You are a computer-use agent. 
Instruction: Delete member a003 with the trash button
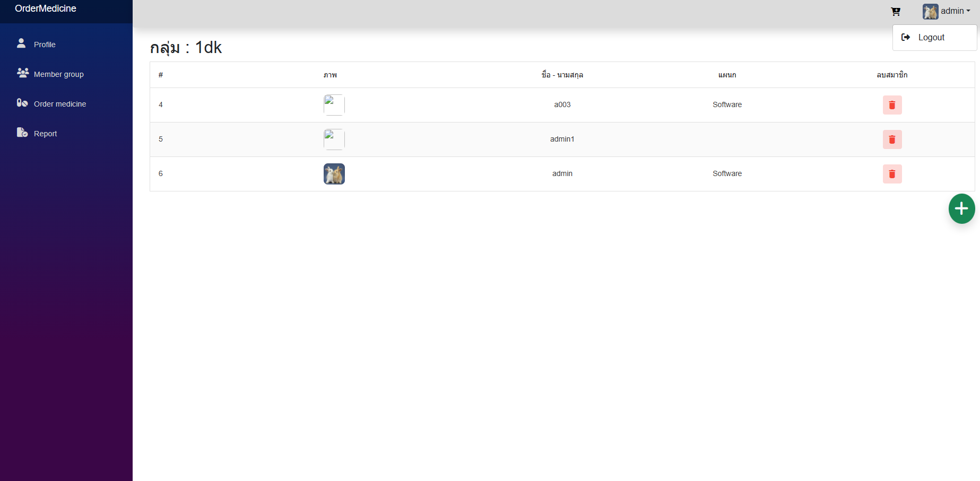pyautogui.click(x=892, y=105)
